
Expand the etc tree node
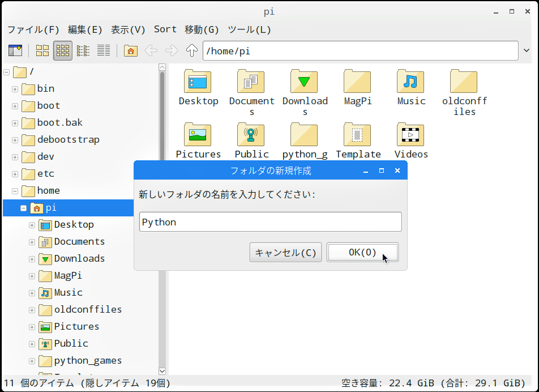15,174
